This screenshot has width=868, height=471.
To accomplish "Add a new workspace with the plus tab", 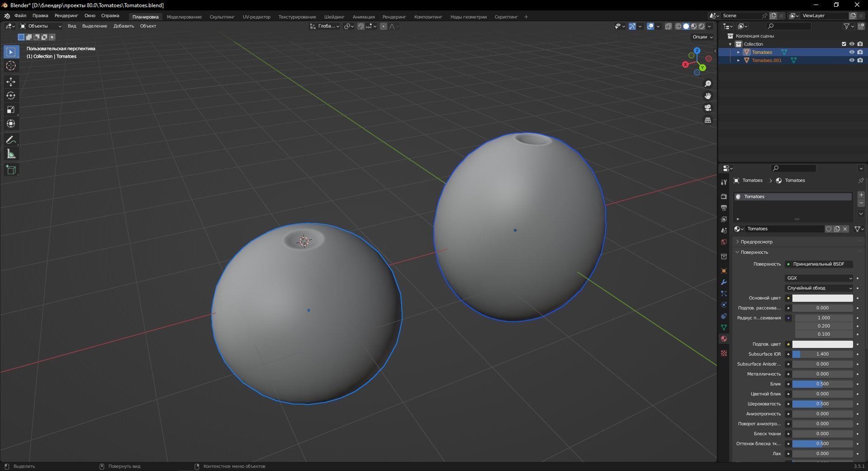I will 526,17.
